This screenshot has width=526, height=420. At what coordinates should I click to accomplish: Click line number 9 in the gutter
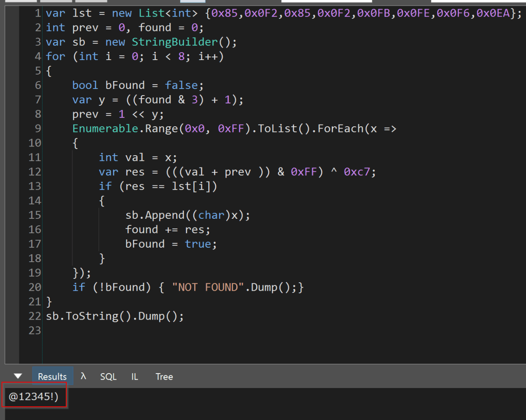coord(37,128)
